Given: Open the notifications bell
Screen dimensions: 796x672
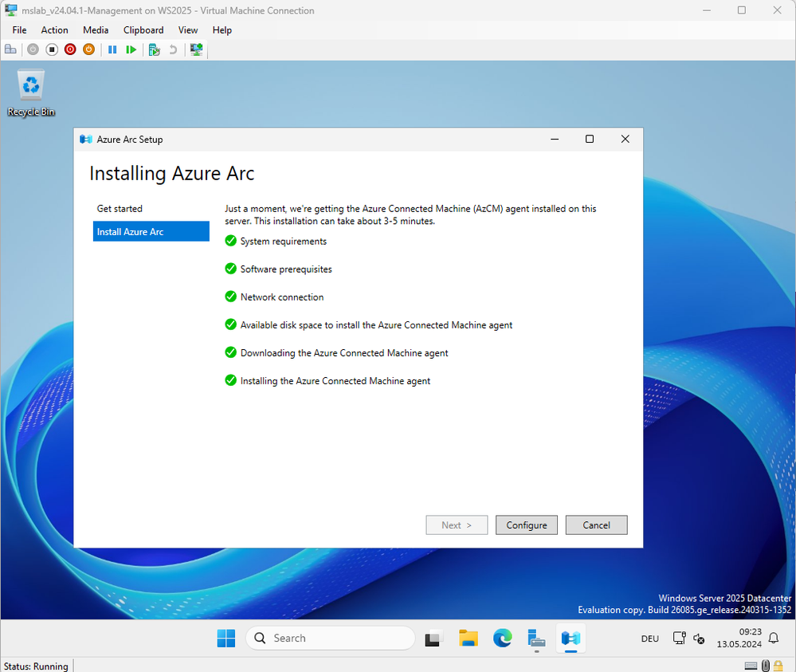Looking at the screenshot, I should tap(774, 638).
